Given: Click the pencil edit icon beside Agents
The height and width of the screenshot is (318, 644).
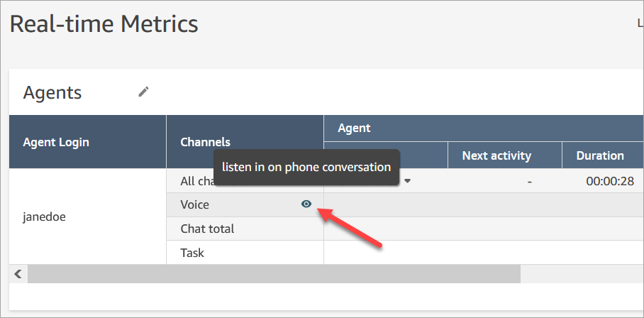Looking at the screenshot, I should click(x=144, y=92).
